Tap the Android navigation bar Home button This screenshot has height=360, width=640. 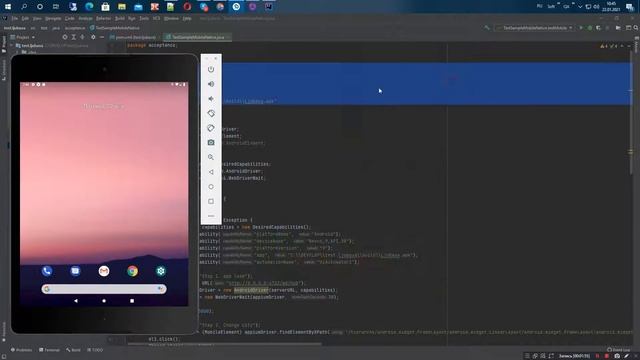click(x=104, y=301)
